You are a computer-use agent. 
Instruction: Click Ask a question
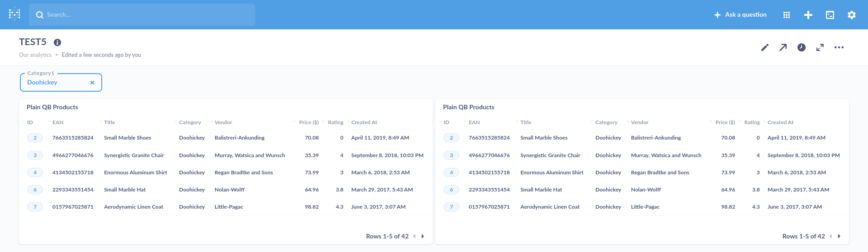click(740, 15)
